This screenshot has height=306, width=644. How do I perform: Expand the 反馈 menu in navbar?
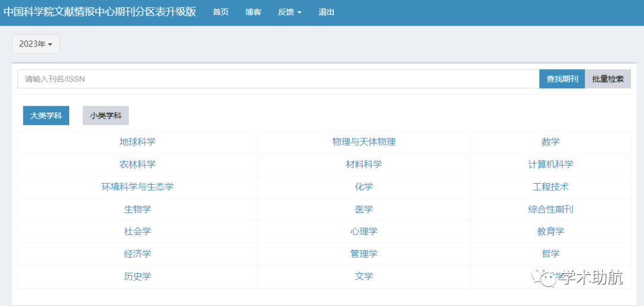289,12
